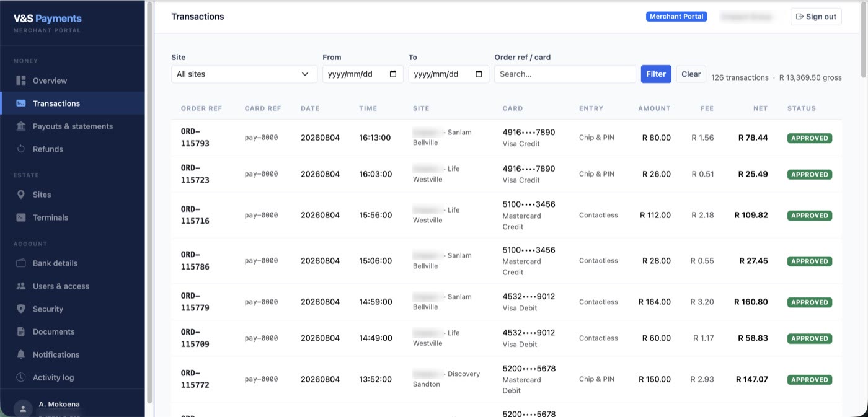Click APPROVED status for ORD-115772
This screenshot has width=868, height=417.
click(x=810, y=380)
